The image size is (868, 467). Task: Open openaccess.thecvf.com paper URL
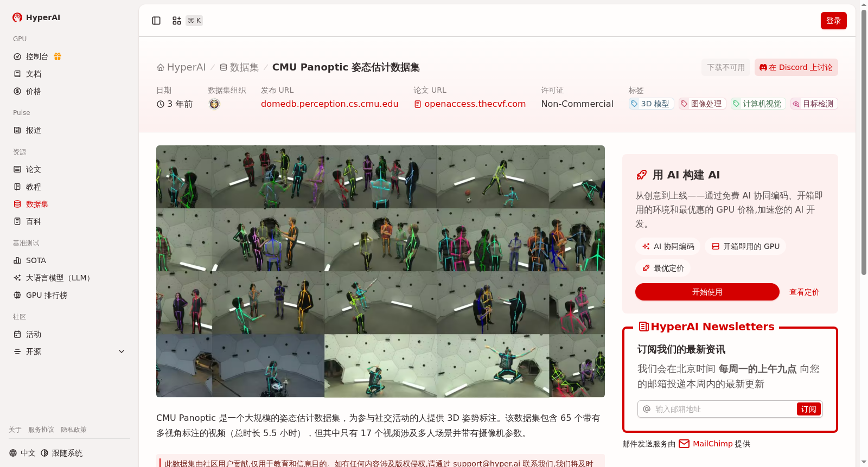coord(470,104)
